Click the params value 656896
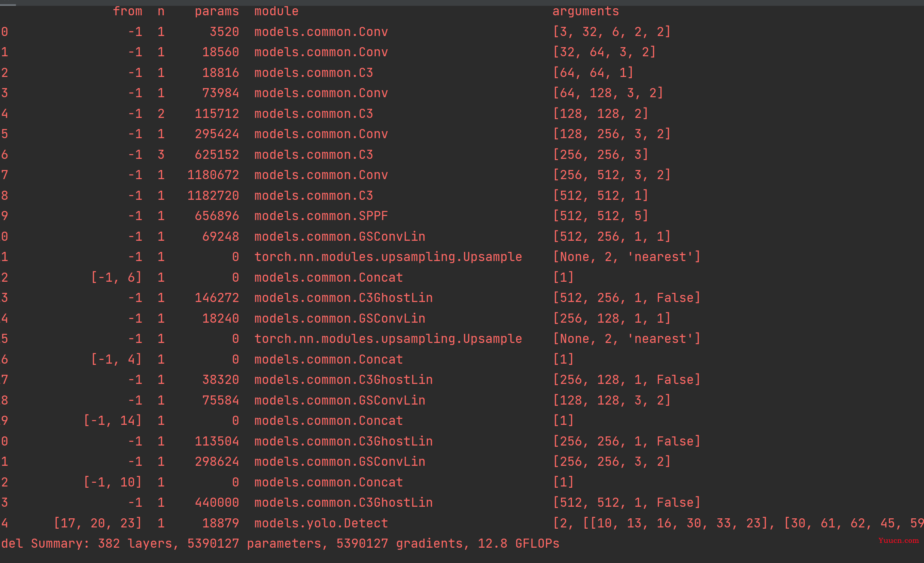Screen dimensions: 924x563 pos(217,216)
